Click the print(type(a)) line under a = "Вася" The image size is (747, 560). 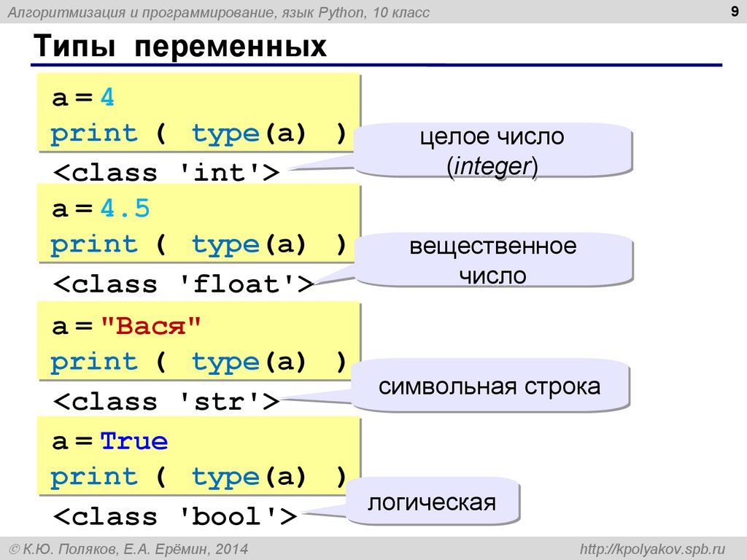point(198,362)
